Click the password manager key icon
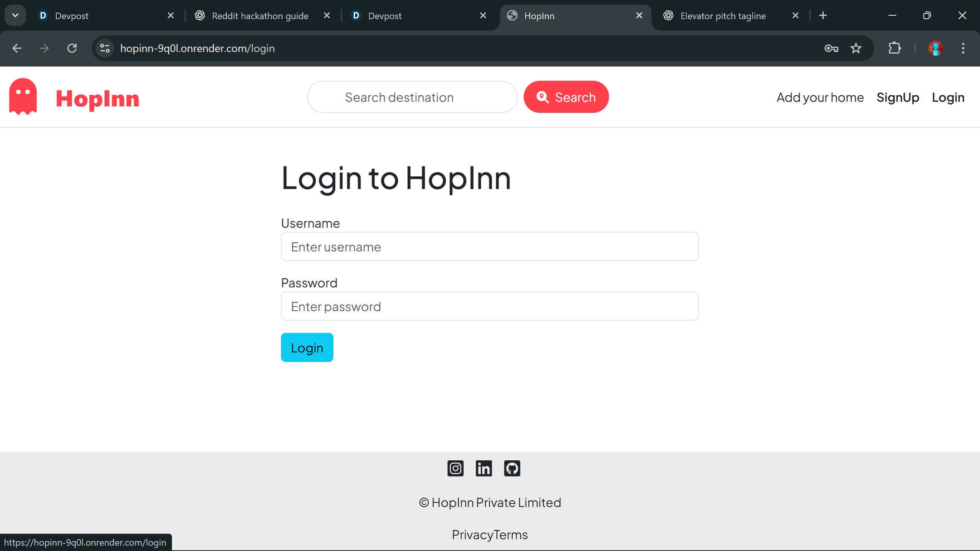The image size is (980, 551). tap(831, 48)
